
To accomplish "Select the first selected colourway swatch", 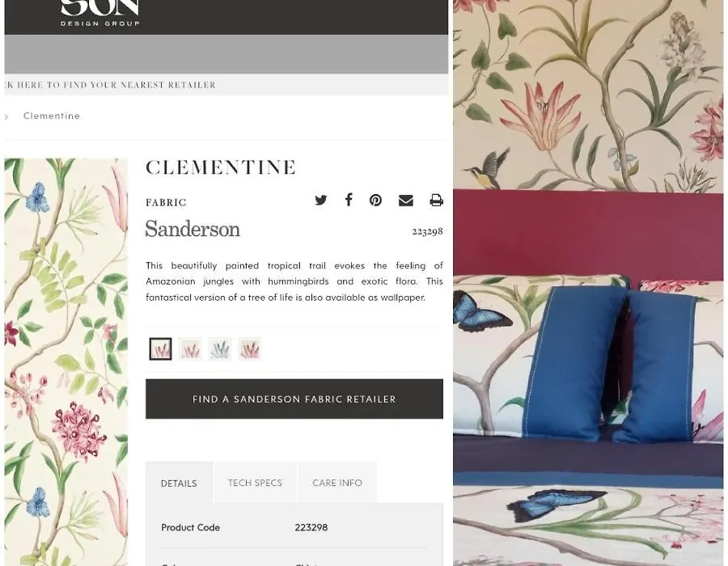I will [x=161, y=348].
